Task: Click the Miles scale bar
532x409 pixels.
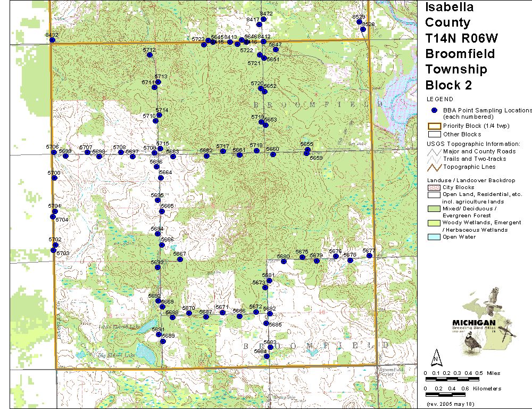Action: click(452, 379)
